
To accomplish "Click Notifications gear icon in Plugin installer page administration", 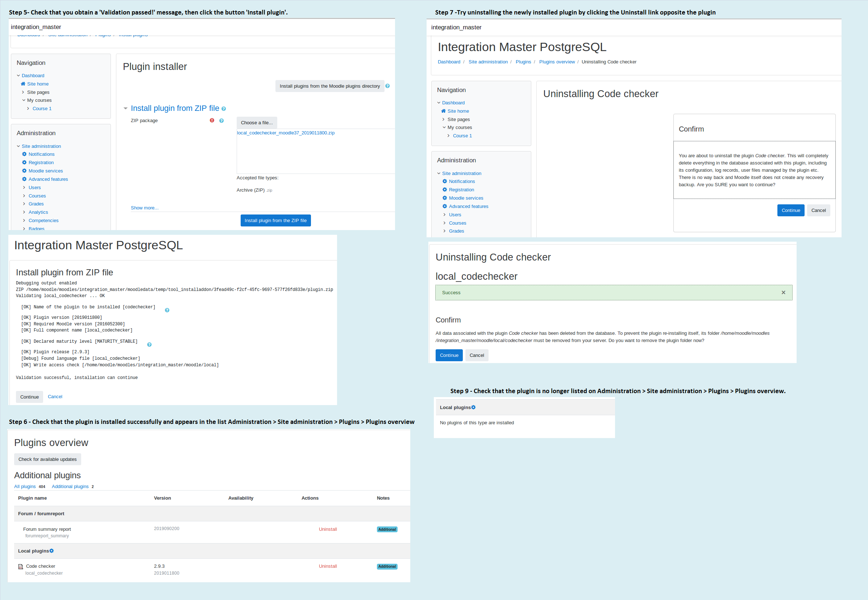I will click(x=24, y=154).
